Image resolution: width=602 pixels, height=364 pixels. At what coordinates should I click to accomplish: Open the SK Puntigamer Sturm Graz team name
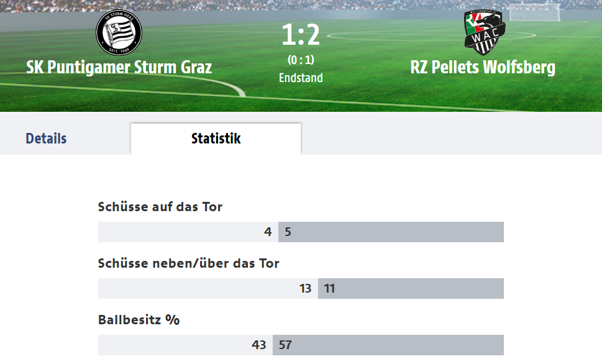119,67
